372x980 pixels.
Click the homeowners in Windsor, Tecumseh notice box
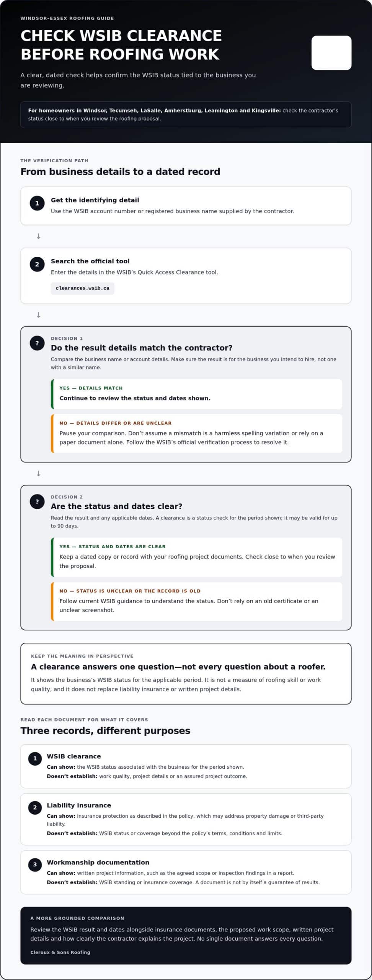(x=186, y=114)
